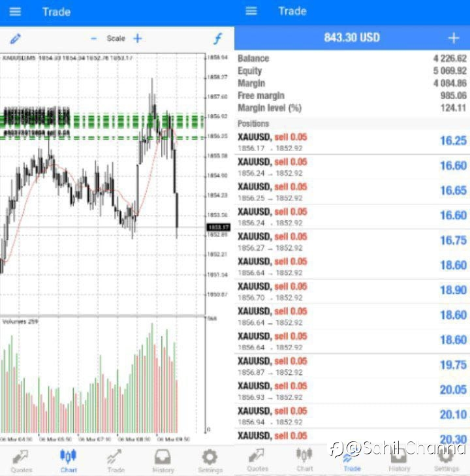Viewport: 470px width, 476px height.
Task: Select XAUUSD sell position with profit 20.10
Action: (352, 416)
